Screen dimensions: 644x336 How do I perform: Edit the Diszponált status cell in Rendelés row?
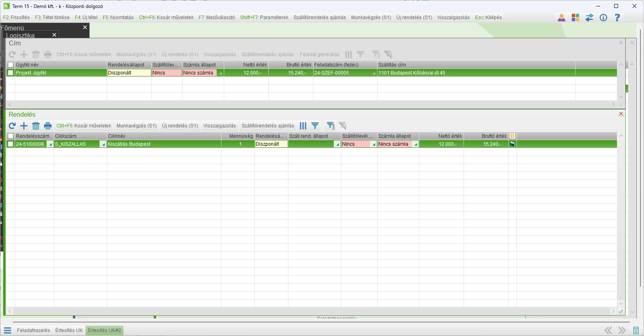[x=271, y=144]
